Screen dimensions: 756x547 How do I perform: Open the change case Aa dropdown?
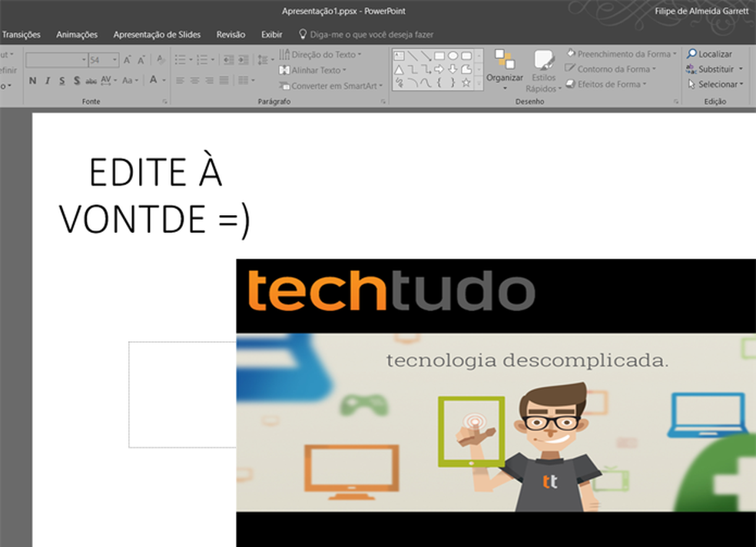pos(130,81)
